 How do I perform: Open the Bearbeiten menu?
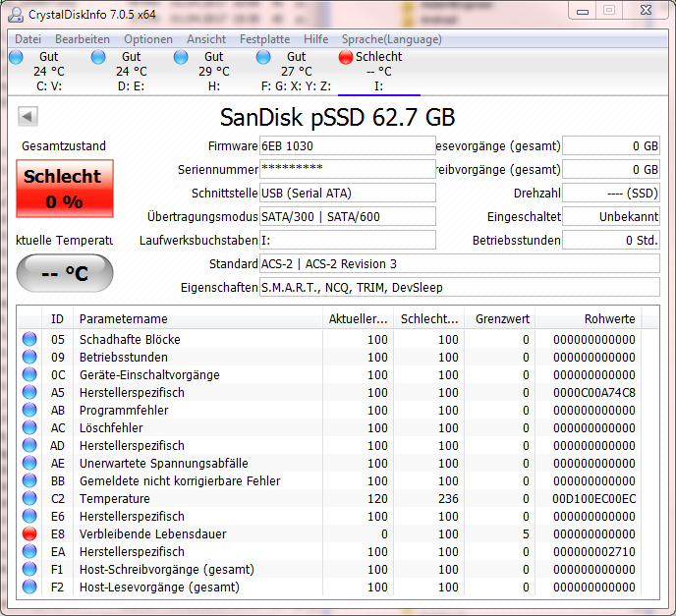(83, 39)
